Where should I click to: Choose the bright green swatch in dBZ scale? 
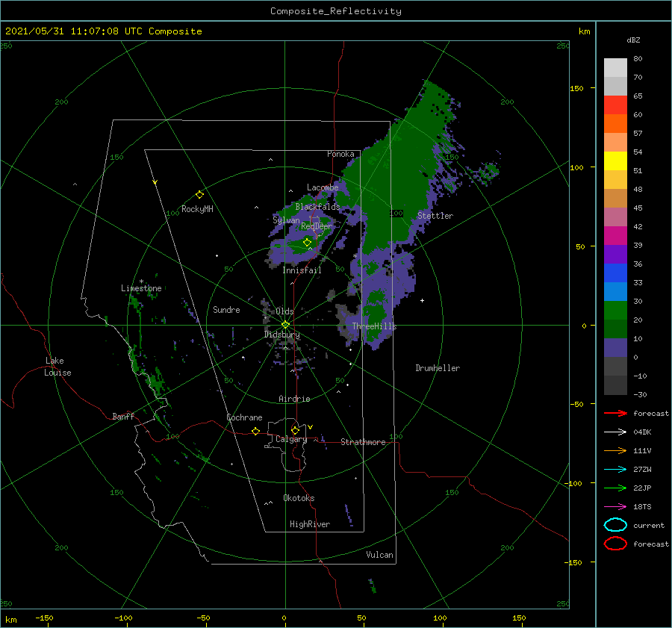tap(615, 310)
